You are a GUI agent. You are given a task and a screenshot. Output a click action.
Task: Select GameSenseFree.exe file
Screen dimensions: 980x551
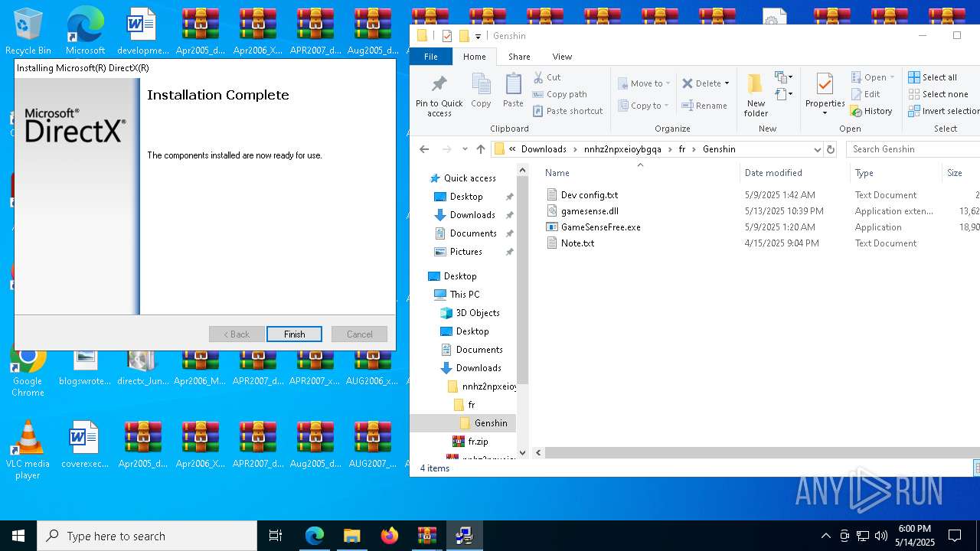(600, 227)
